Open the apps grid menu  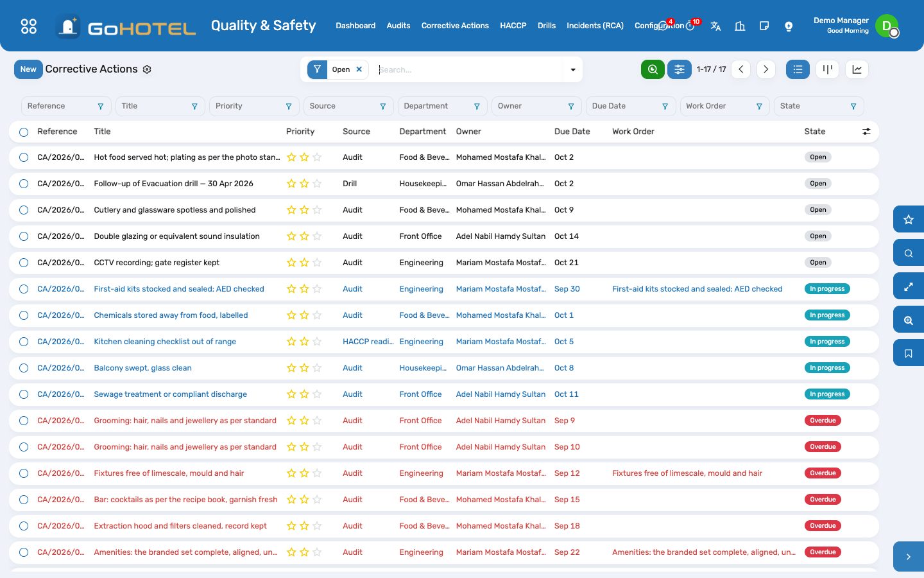(29, 26)
